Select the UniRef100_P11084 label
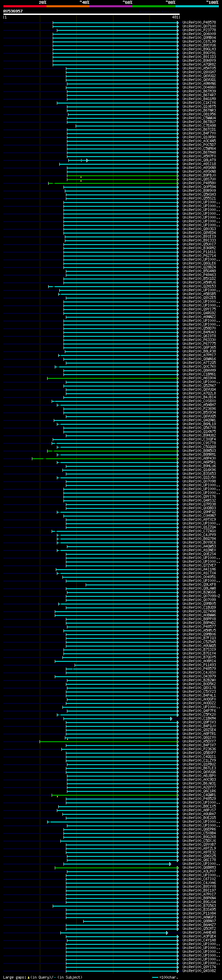 pos(199,913)
